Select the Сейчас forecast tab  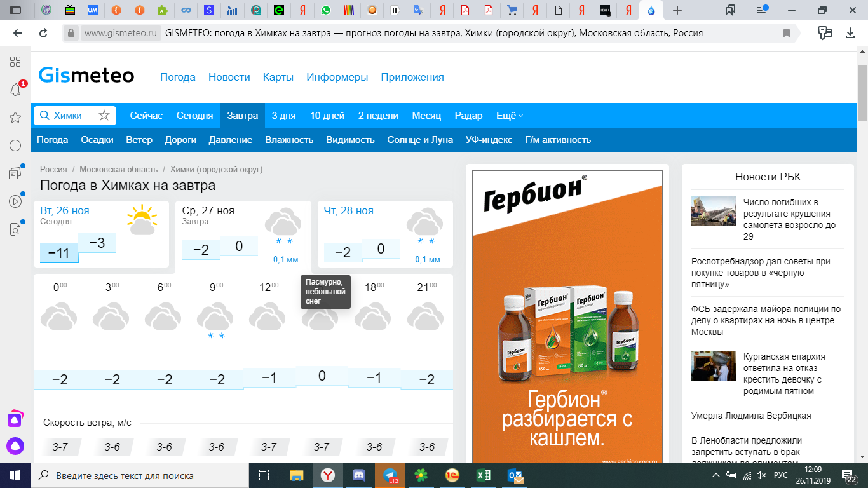[x=146, y=116]
